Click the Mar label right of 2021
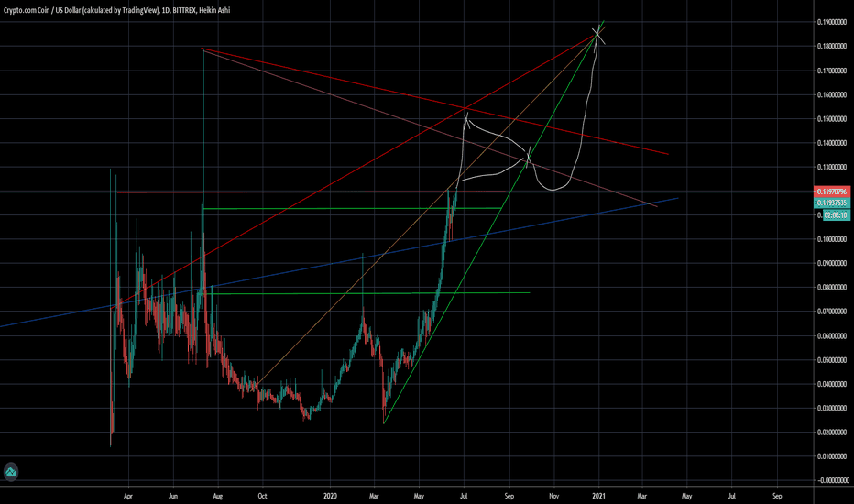Image resolution: width=854 pixels, height=504 pixels. click(642, 497)
